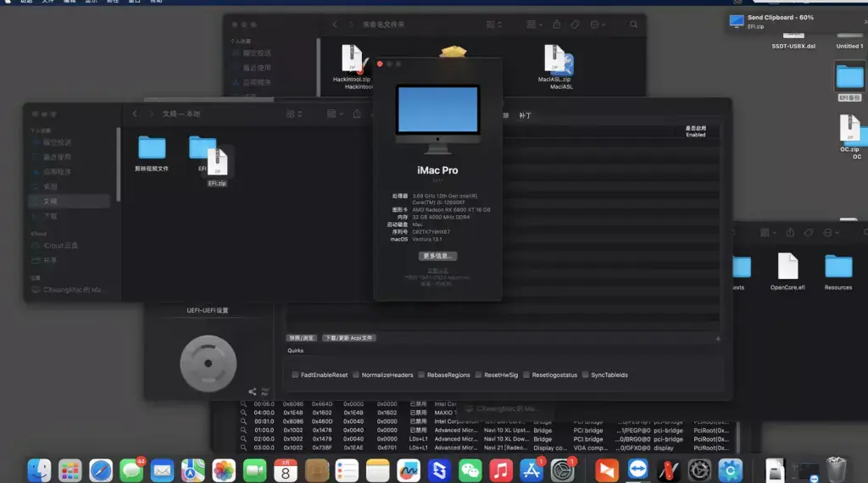
Task: Click the Navi 21 display row in PCI list
Action: (x=487, y=447)
